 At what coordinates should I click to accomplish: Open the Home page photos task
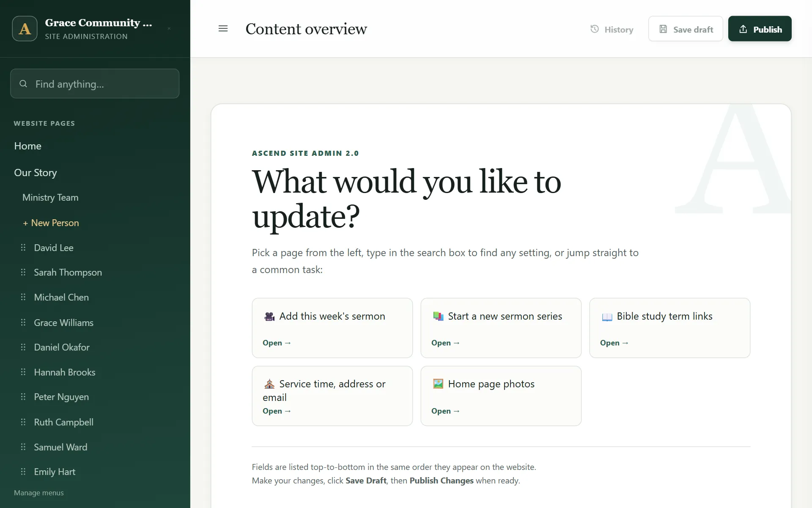coord(501,396)
